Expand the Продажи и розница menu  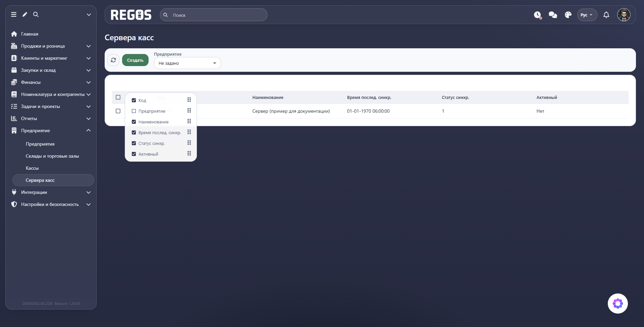pos(51,46)
